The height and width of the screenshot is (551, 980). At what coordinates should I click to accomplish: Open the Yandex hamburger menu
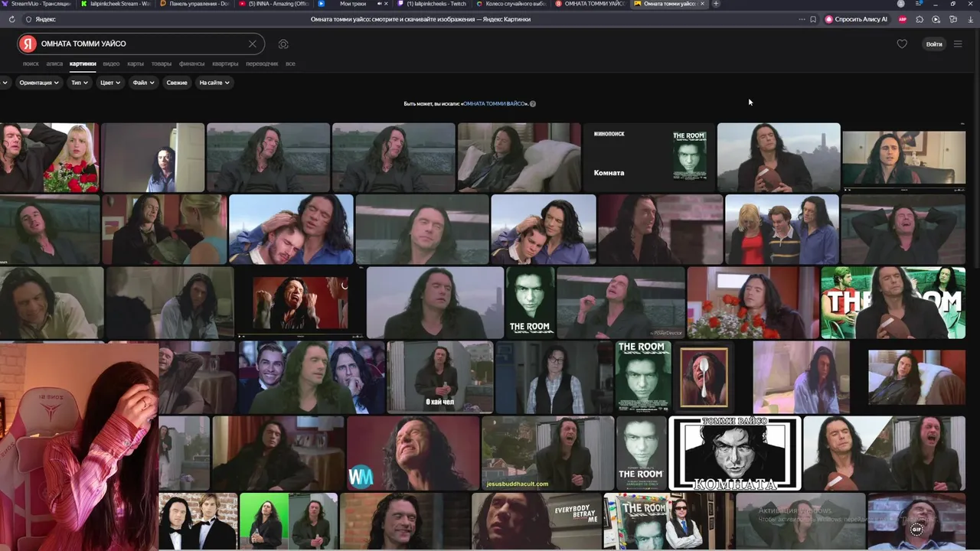(x=958, y=44)
